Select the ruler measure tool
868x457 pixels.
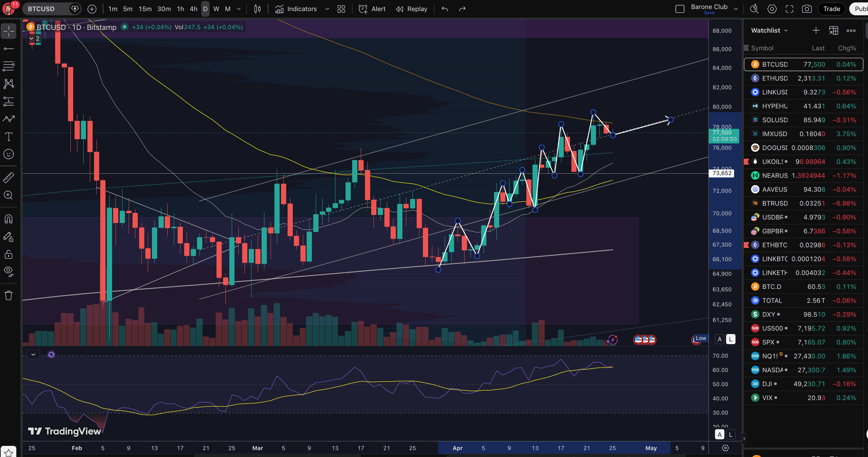point(9,177)
